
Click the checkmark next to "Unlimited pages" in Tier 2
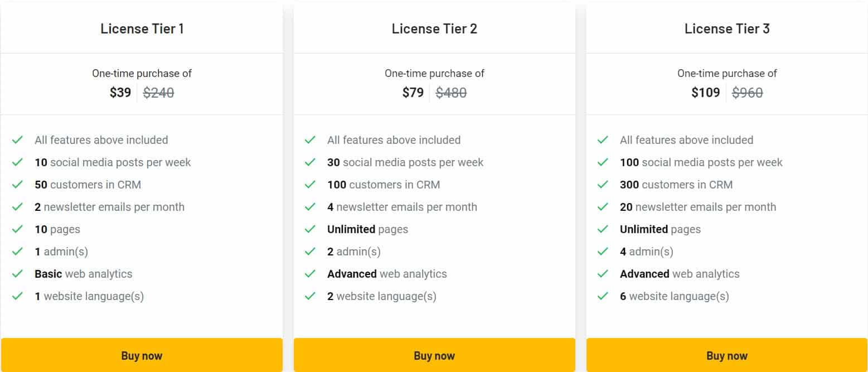click(x=311, y=229)
